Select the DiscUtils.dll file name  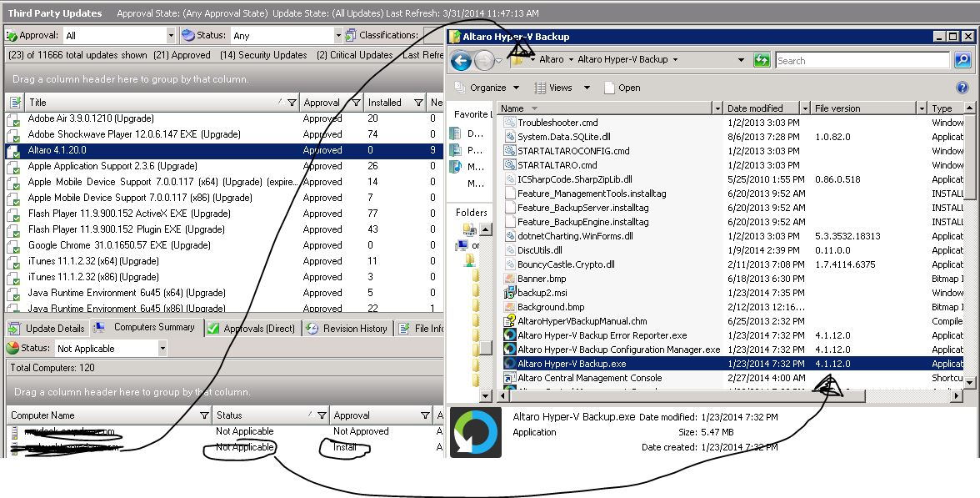539,250
